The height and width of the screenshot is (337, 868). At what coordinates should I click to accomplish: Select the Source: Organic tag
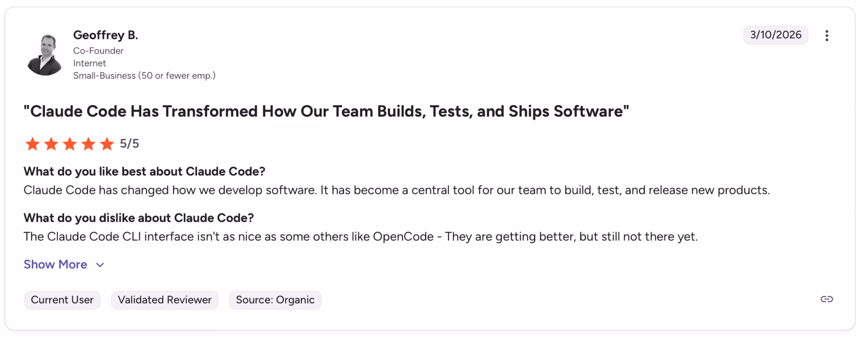pos(275,300)
